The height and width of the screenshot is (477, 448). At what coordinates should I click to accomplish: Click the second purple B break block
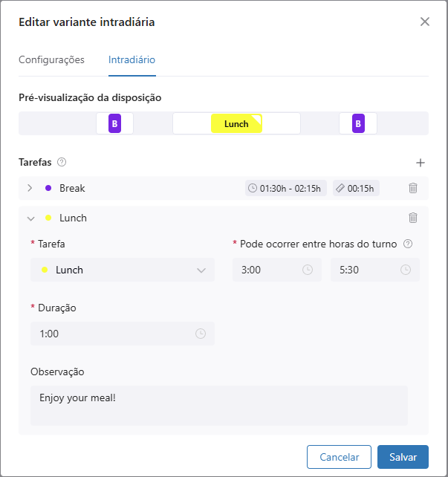[x=358, y=123]
